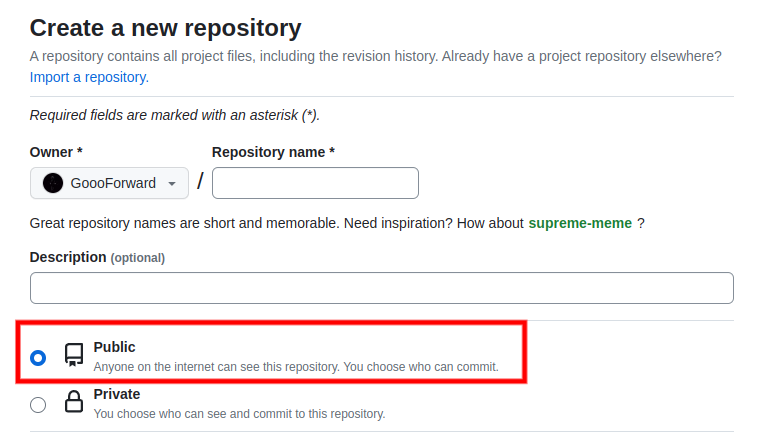Click the Public repository book icon
Image resolution: width=778 pixels, height=436 pixels.
pyautogui.click(x=74, y=355)
